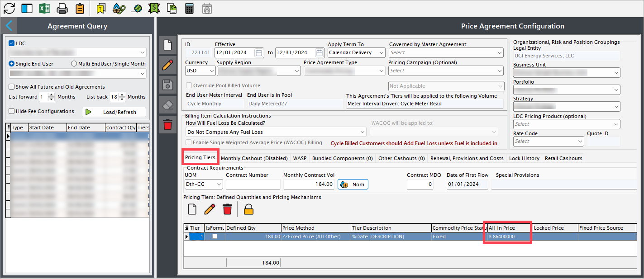The height and width of the screenshot is (279, 644).
Task: Open Renewal, Provisions and Costs tab
Action: pos(467,158)
